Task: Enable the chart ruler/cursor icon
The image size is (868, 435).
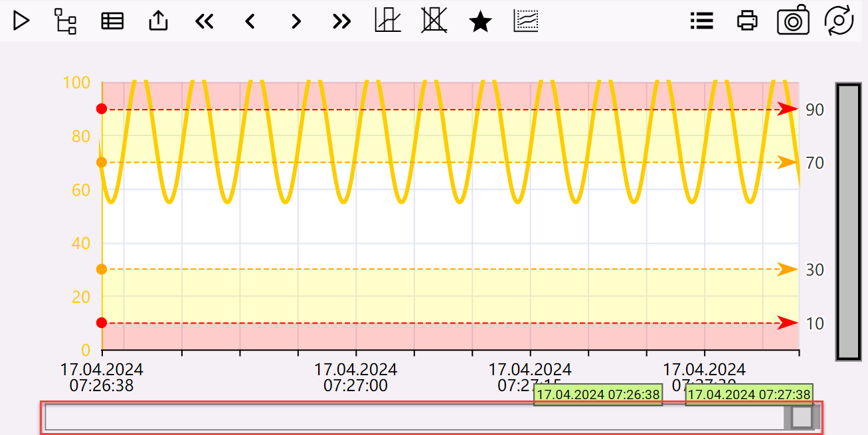Action: [x=388, y=21]
